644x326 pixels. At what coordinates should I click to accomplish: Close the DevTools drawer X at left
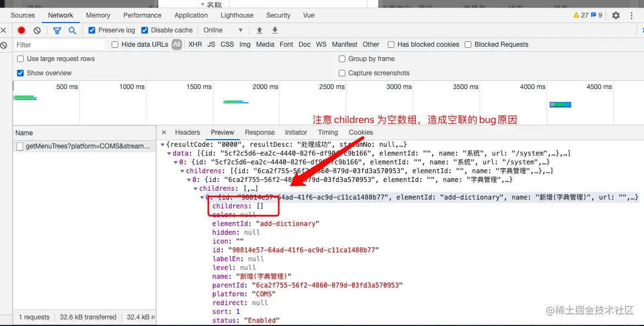(x=3, y=30)
